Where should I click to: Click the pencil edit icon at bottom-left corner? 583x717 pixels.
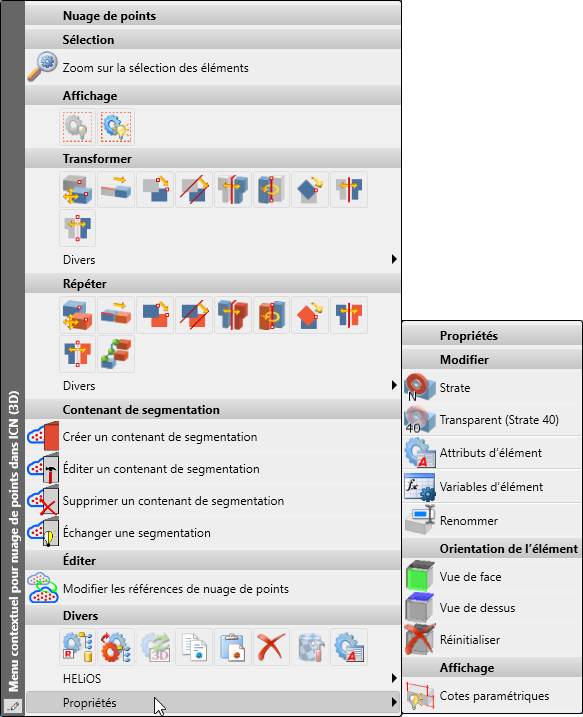pos(13,706)
